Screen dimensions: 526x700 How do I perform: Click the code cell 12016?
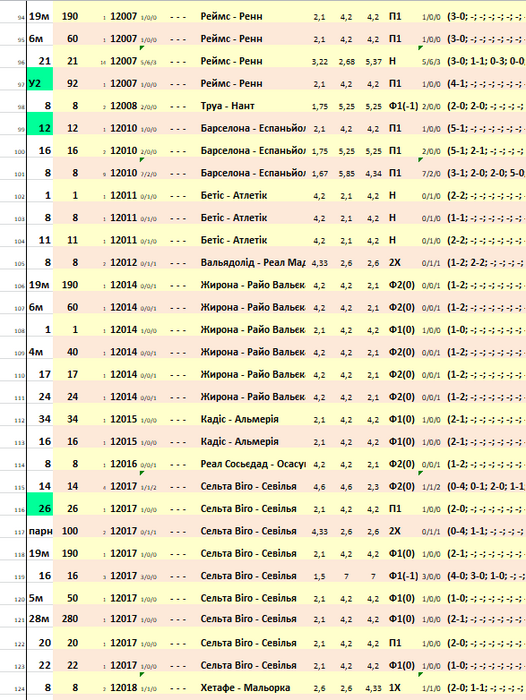pyautogui.click(x=124, y=464)
